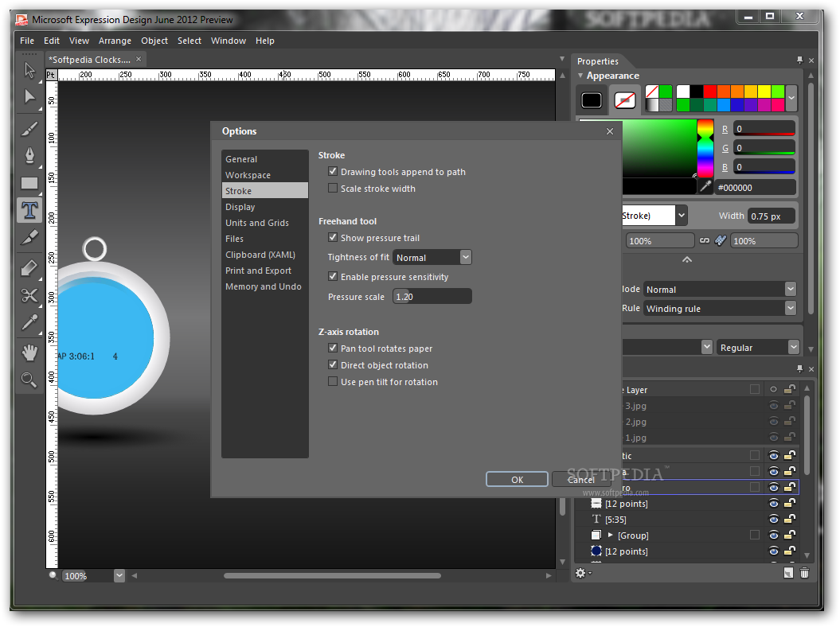Open the File menu
The image size is (840, 627).
tap(27, 41)
